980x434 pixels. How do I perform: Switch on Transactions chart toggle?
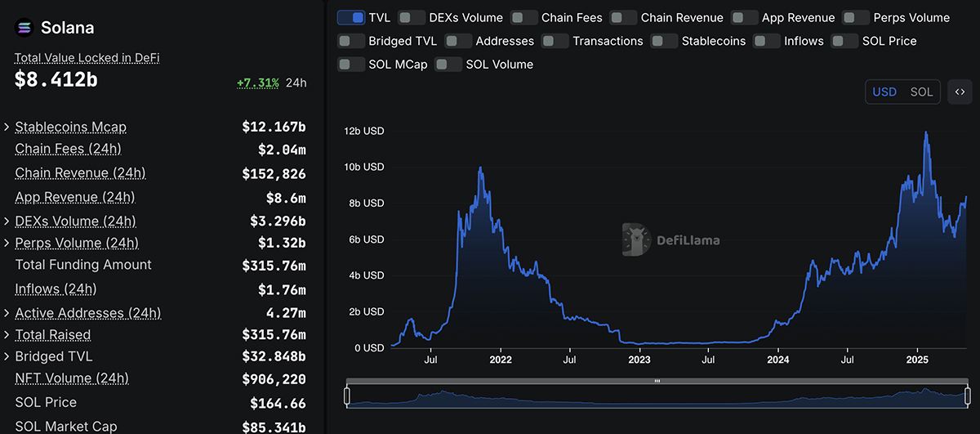point(555,41)
